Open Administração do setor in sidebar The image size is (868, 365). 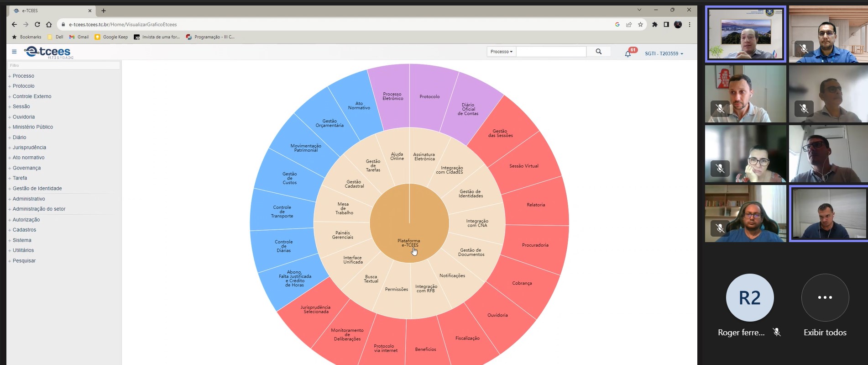pyautogui.click(x=39, y=209)
